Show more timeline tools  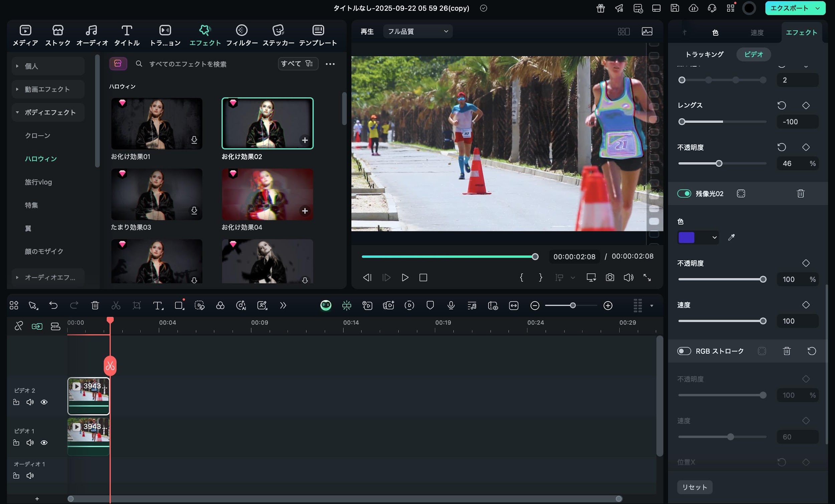[283, 305]
